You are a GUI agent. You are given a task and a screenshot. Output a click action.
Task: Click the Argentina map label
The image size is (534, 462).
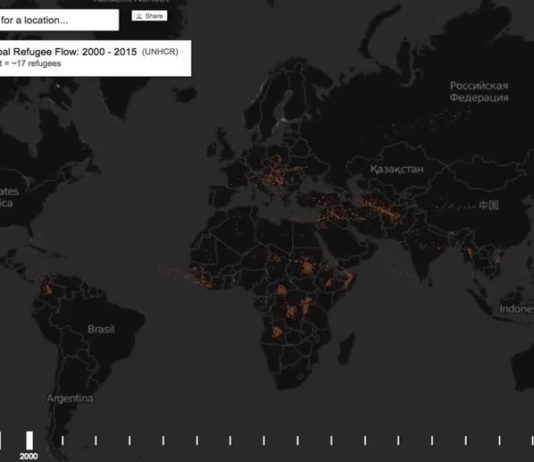(x=70, y=398)
